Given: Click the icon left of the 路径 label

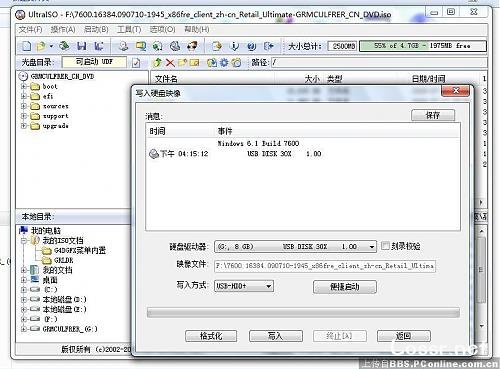Looking at the screenshot, I should 236,62.
